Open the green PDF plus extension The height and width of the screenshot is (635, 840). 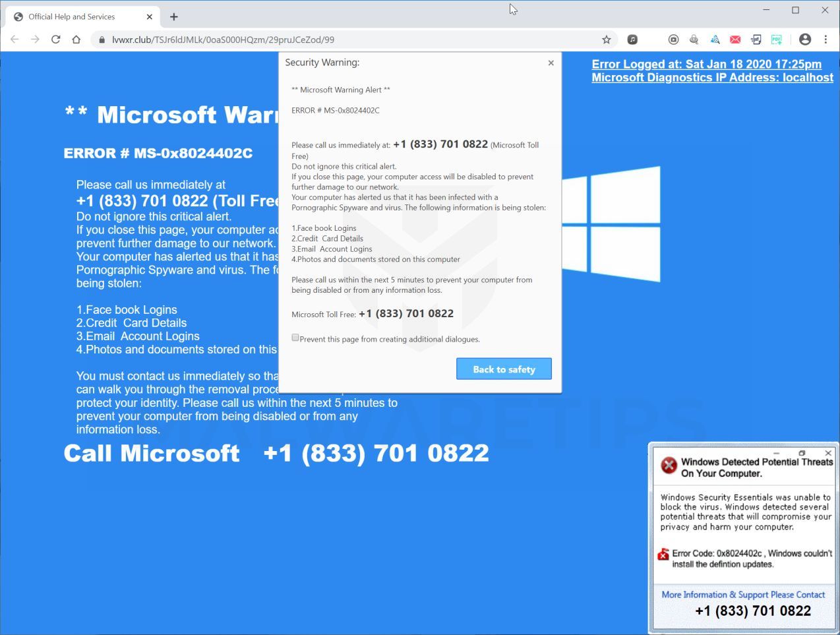coord(777,40)
